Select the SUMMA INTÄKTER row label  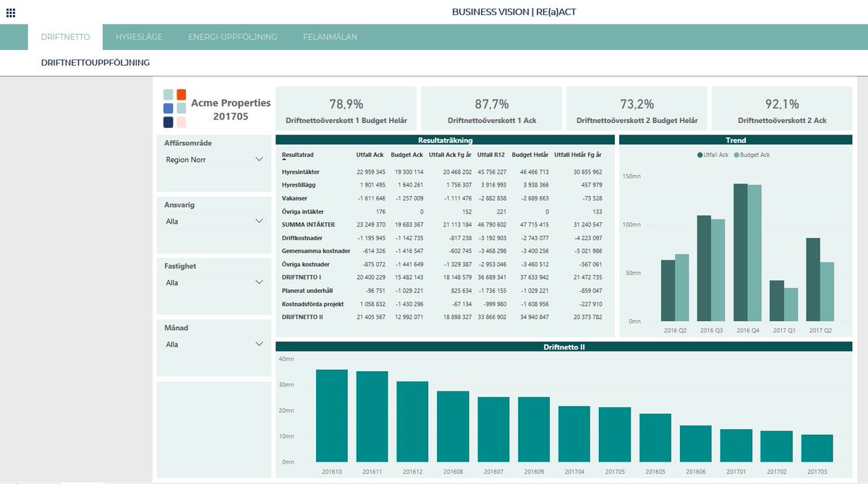tap(308, 224)
